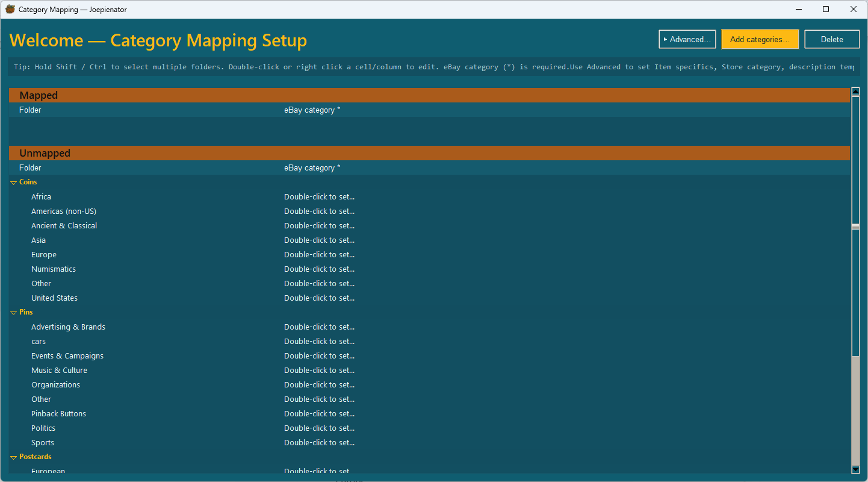Select the United States coins folder
The width and height of the screenshot is (868, 482).
(x=54, y=298)
